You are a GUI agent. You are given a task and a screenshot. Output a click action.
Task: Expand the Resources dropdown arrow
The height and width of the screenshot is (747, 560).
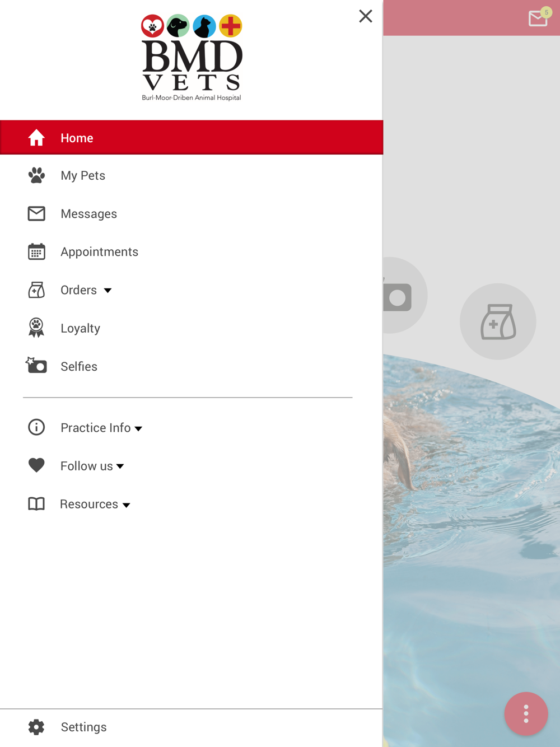click(x=126, y=505)
